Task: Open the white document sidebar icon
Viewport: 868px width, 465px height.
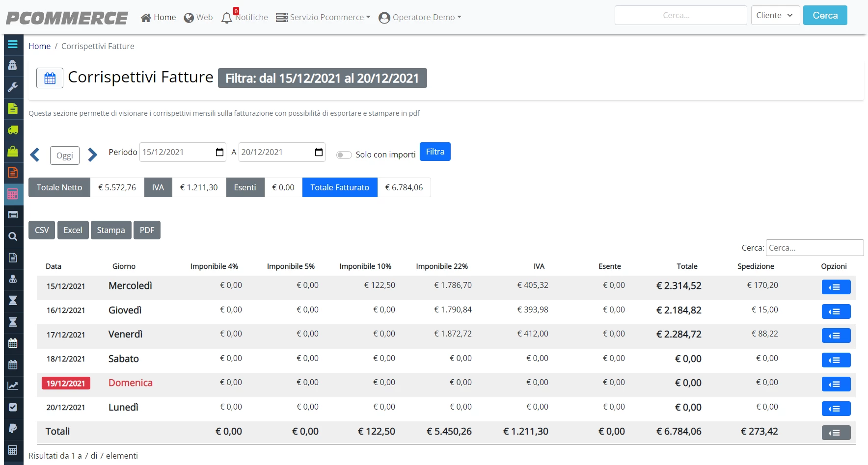Action: click(13, 258)
